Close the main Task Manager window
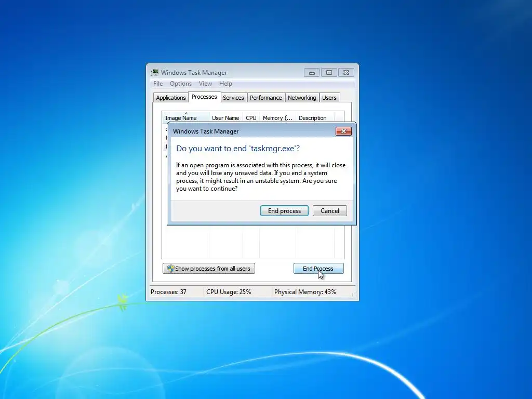The height and width of the screenshot is (399, 532). coord(346,73)
